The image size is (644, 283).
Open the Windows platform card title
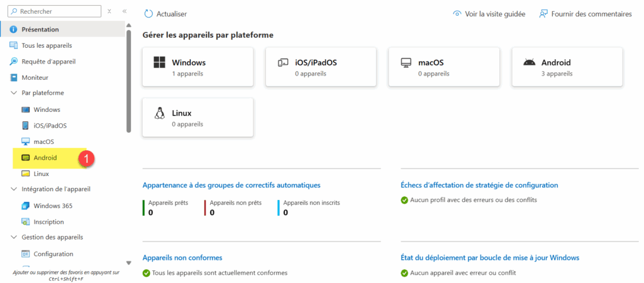coord(189,63)
